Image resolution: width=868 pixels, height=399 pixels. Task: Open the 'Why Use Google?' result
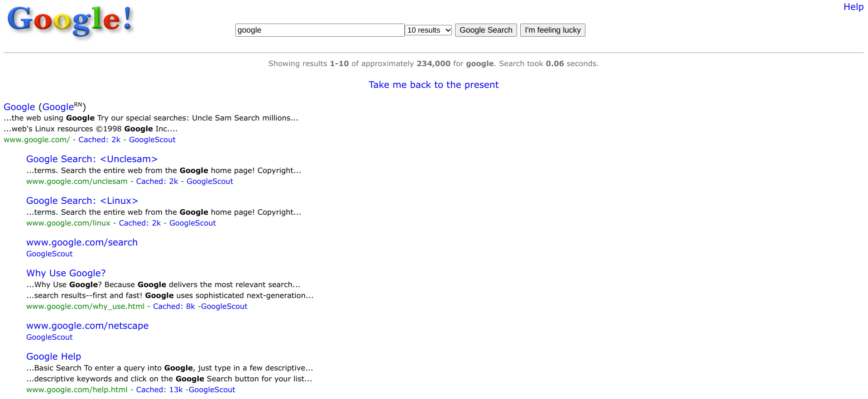coord(66,274)
